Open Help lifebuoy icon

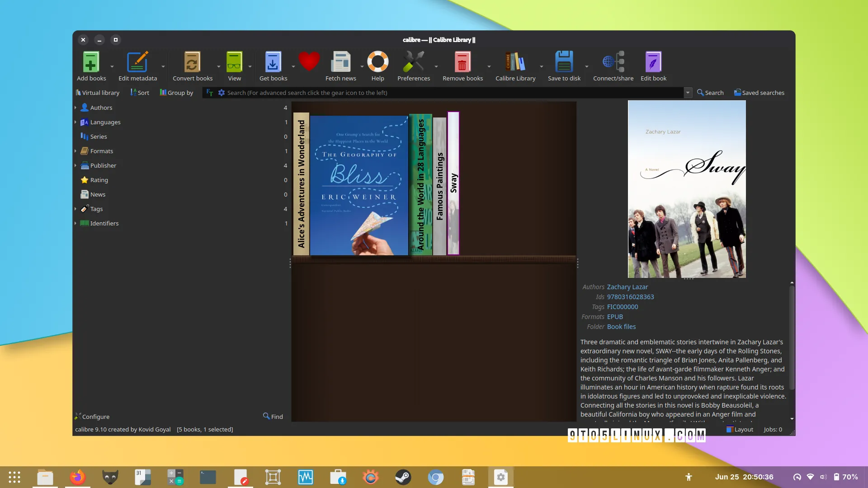click(378, 62)
